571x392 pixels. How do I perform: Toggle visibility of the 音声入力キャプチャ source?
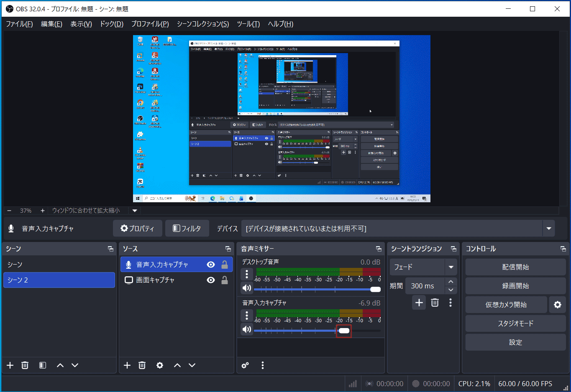tap(210, 264)
